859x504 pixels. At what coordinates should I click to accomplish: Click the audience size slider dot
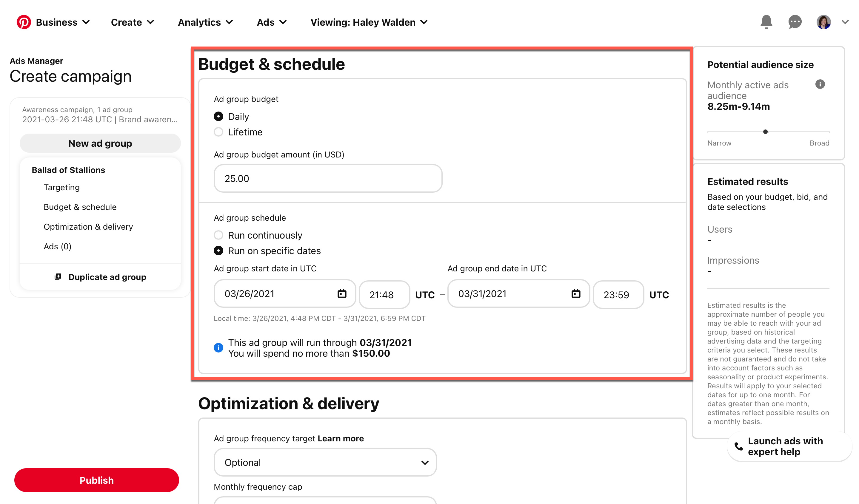(x=765, y=132)
